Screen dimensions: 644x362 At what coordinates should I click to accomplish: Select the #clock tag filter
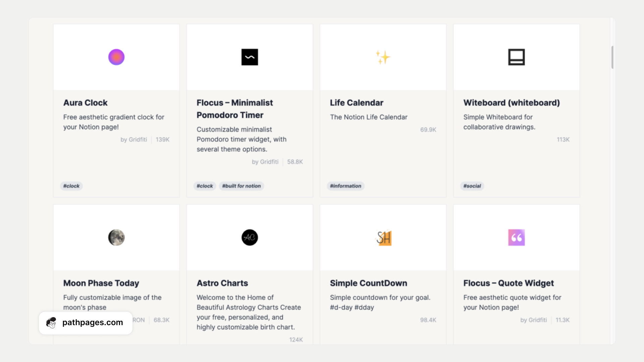point(71,186)
